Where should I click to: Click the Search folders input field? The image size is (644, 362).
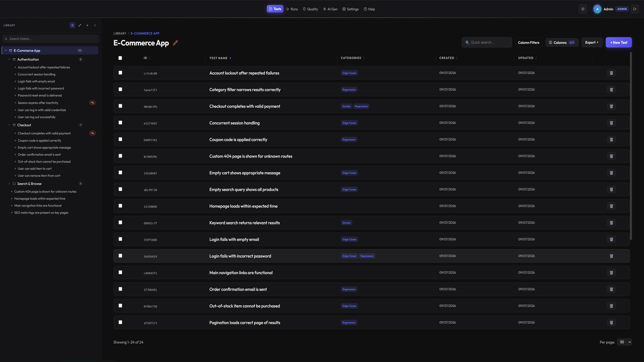coord(51,39)
